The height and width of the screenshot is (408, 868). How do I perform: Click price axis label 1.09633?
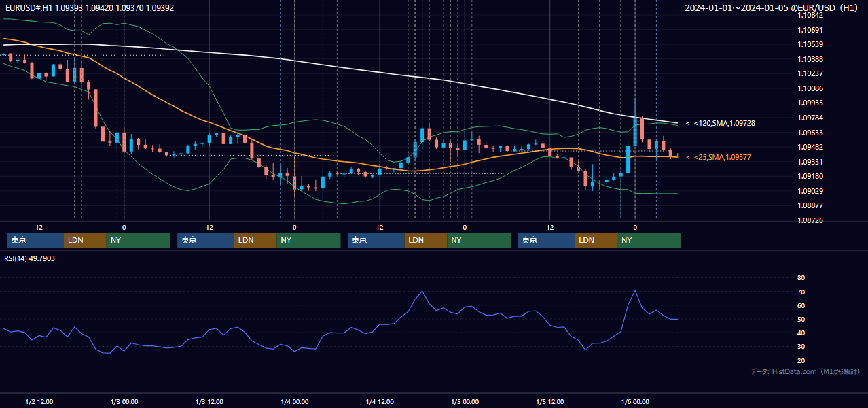coord(810,133)
